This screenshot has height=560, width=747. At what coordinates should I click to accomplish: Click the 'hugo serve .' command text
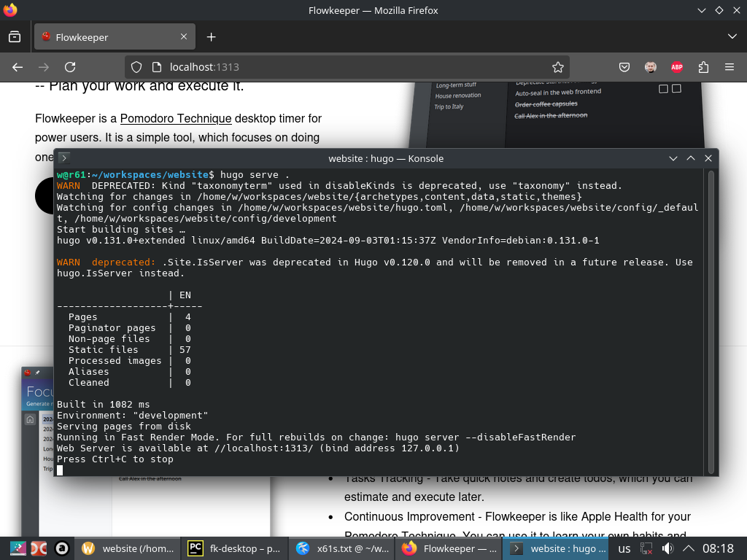click(255, 175)
